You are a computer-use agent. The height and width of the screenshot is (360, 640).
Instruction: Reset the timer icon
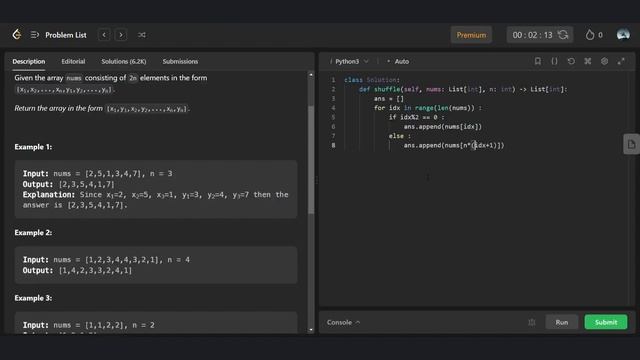coord(563,35)
